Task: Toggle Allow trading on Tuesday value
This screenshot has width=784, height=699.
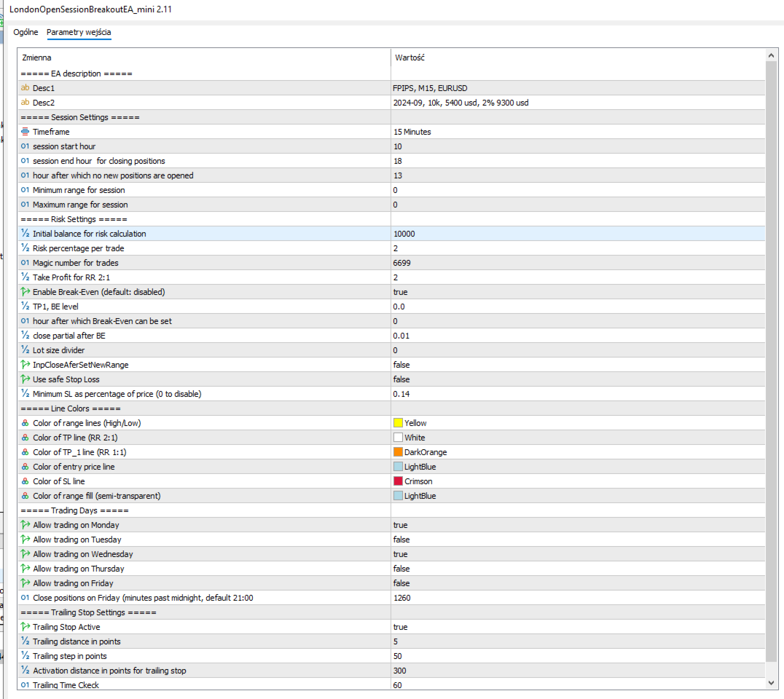Action: pyautogui.click(x=401, y=540)
